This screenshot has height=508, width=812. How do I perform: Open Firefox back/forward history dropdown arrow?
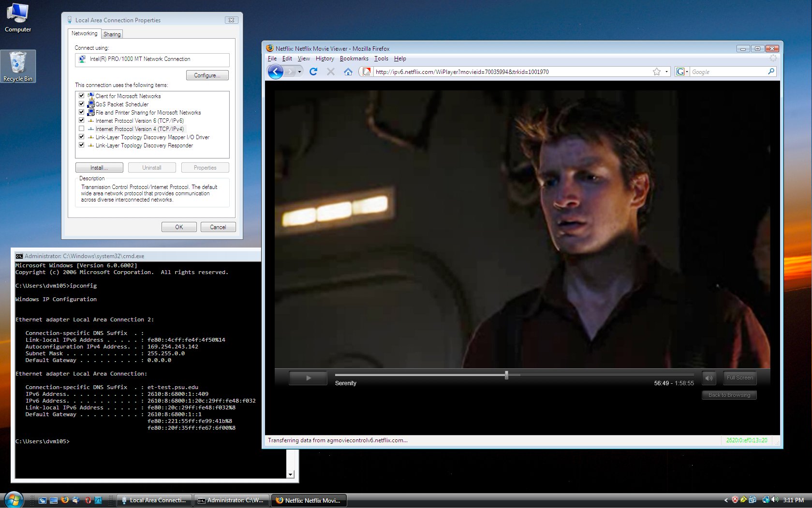click(x=299, y=72)
